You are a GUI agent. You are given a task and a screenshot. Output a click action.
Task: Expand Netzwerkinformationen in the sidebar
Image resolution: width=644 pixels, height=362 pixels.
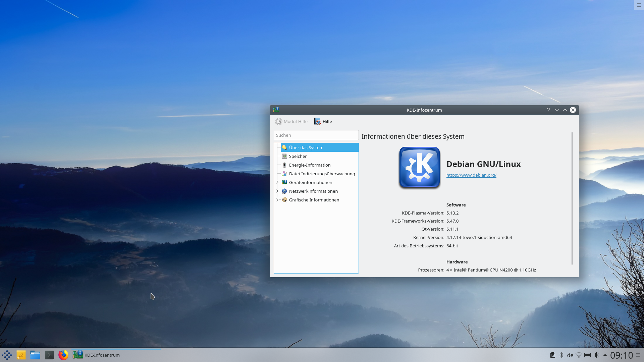click(277, 191)
